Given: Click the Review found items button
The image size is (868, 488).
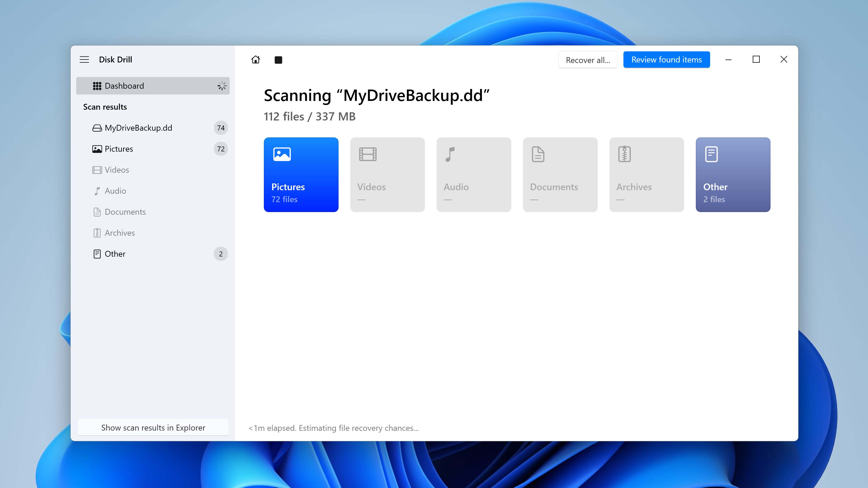Looking at the screenshot, I should coord(666,60).
